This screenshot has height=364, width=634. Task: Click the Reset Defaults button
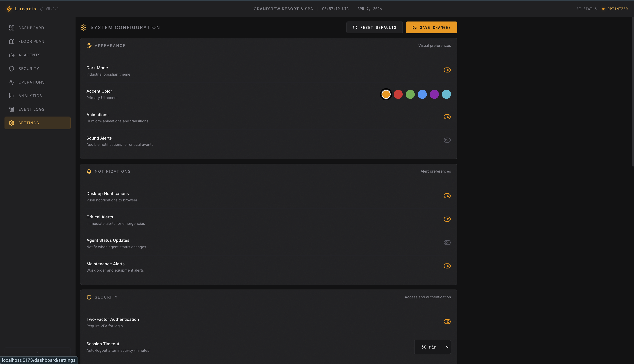click(x=374, y=28)
